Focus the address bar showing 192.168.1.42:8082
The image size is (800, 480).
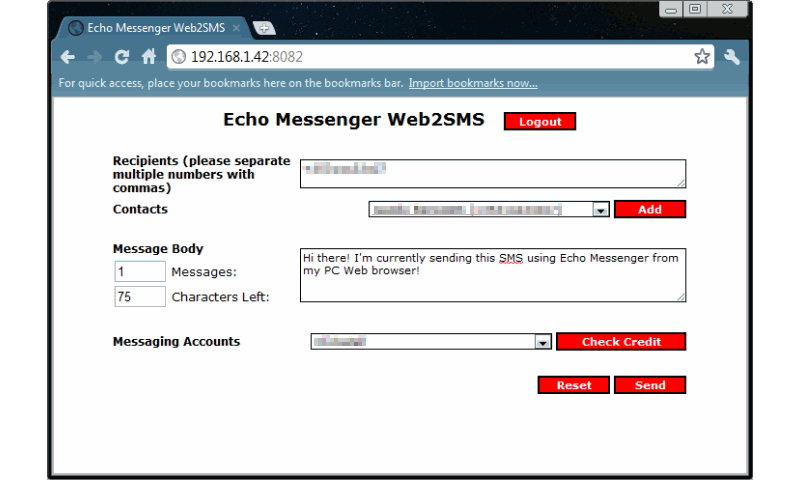(x=442, y=57)
